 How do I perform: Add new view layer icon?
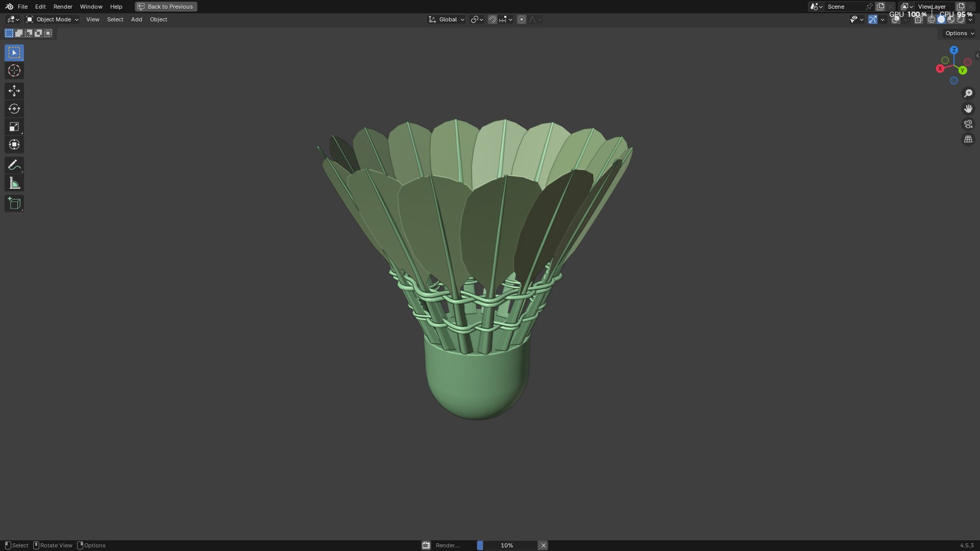click(x=960, y=7)
